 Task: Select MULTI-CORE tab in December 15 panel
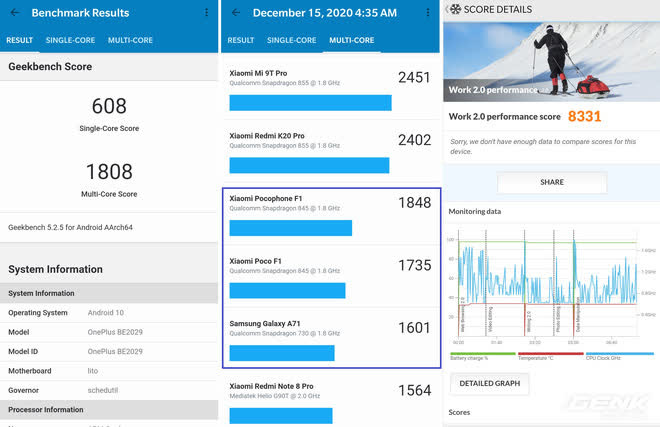click(x=351, y=40)
